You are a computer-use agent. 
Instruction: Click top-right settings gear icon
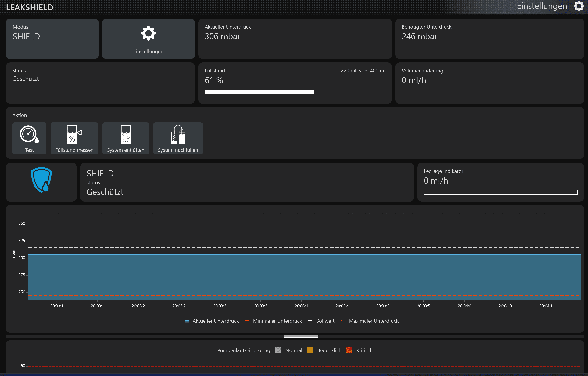click(x=579, y=6)
